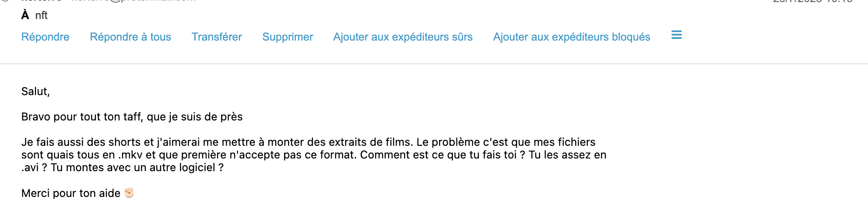
Task: Click the cropped message date at top right
Action: click(x=813, y=1)
